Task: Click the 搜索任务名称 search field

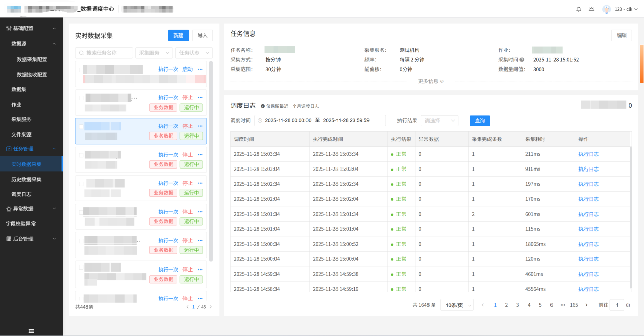Action: click(104, 53)
